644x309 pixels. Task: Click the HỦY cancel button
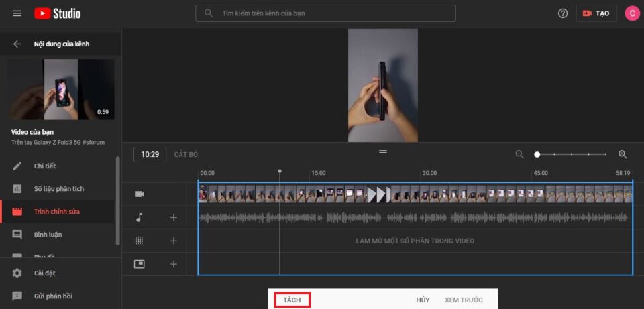pos(423,300)
